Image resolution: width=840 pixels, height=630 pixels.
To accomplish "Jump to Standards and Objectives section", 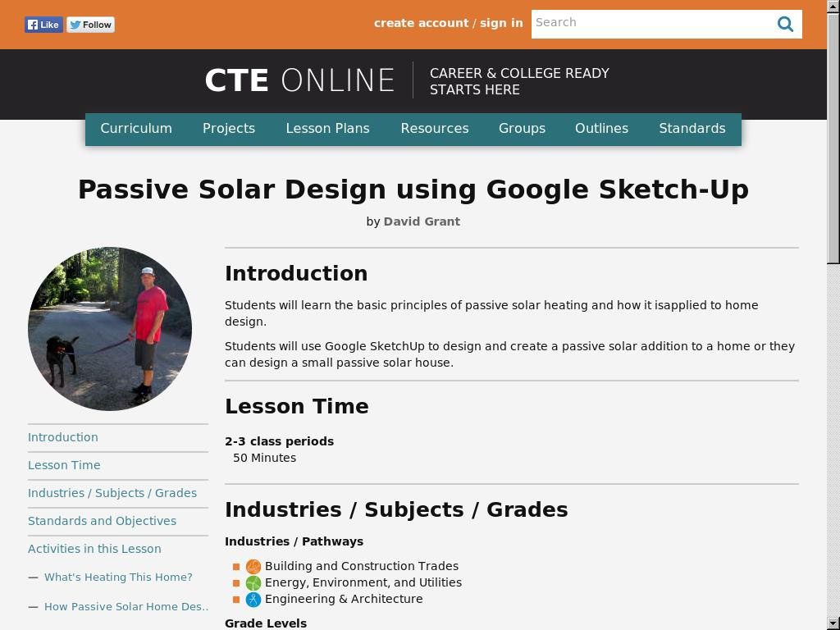I will 102,521.
